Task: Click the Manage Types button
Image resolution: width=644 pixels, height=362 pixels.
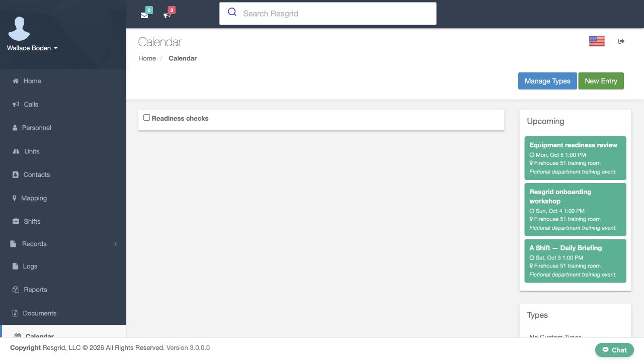Action: pos(547,81)
